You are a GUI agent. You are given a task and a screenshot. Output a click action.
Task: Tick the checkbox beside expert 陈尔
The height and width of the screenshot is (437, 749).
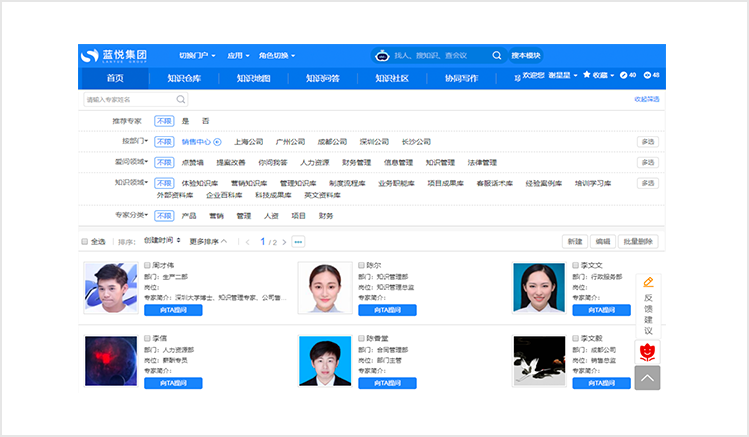click(361, 265)
